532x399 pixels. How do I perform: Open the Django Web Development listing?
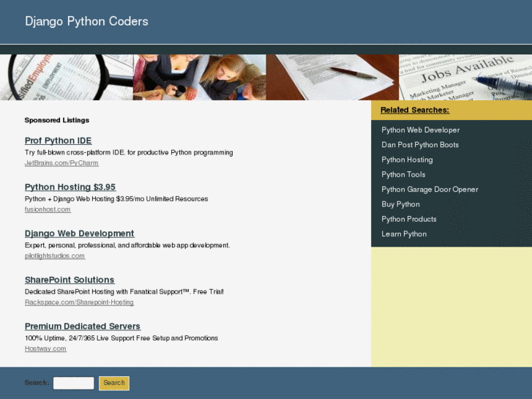[79, 234]
